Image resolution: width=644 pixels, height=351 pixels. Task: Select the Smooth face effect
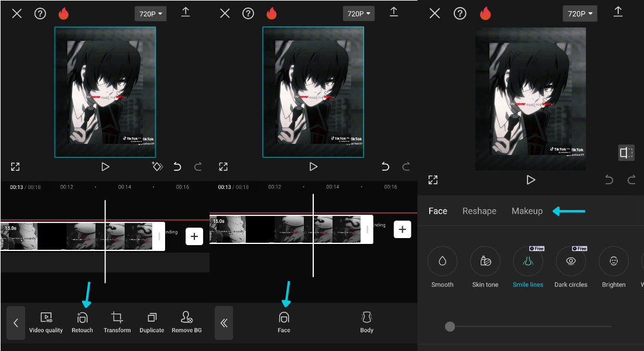point(443,267)
